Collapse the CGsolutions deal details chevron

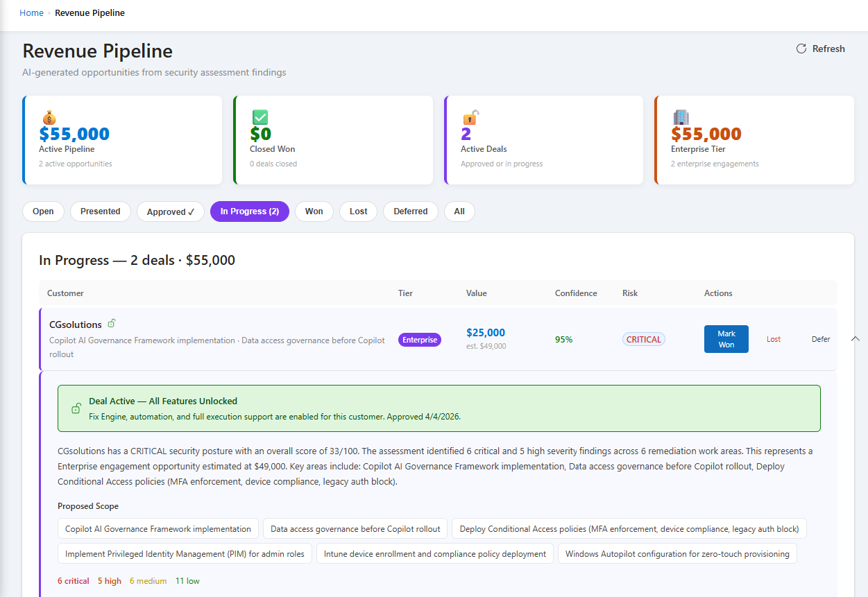[x=855, y=339]
